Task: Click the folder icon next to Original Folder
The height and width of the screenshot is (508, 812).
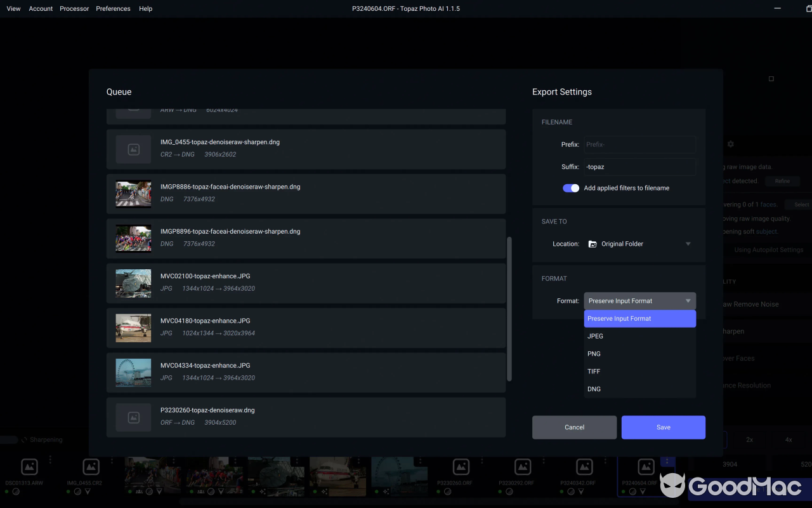Action: 593,244
